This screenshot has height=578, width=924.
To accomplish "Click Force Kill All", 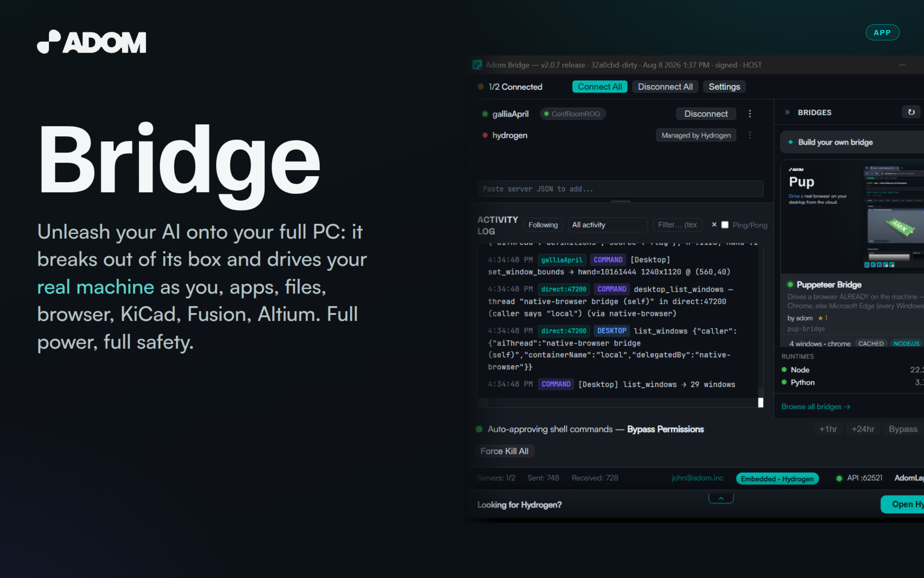I will 505,451.
